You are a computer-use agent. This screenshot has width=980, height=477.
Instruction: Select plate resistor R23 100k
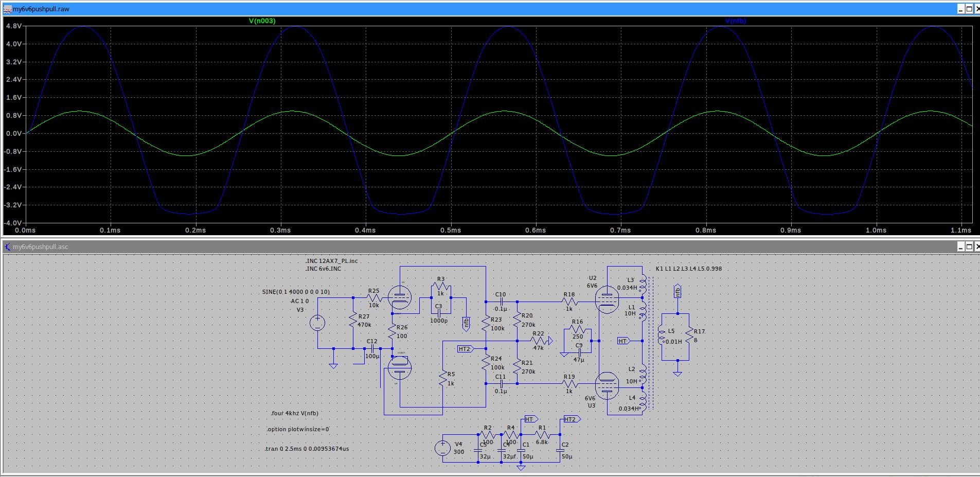(486, 323)
